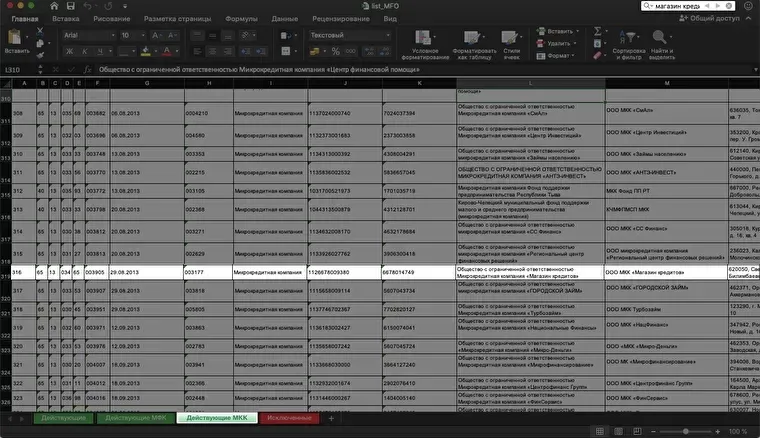760x438 pixels.
Task: Copy selection with the copy icon
Action: pos(40,44)
